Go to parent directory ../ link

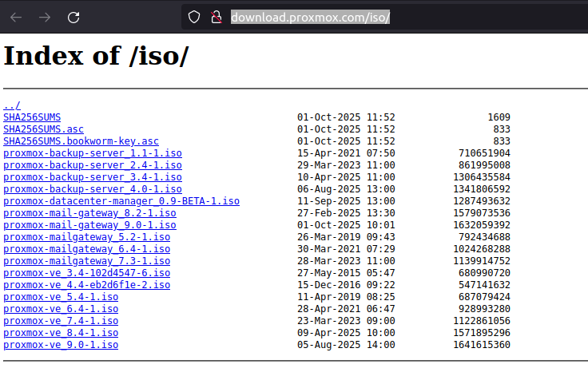click(x=12, y=105)
